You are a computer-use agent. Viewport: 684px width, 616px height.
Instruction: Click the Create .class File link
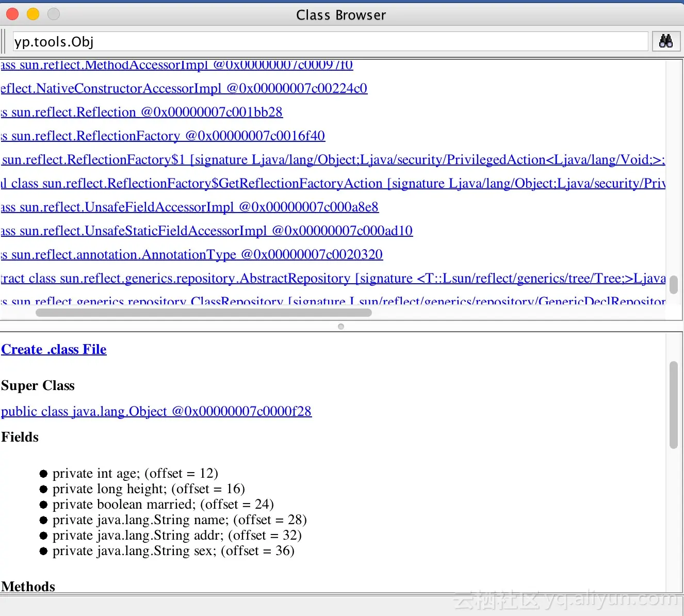pyautogui.click(x=54, y=349)
